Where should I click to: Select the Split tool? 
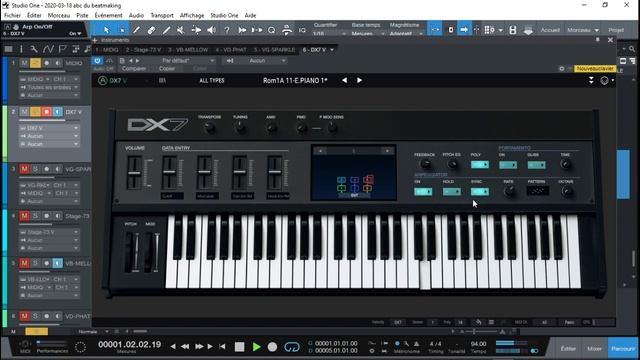tap(136, 30)
